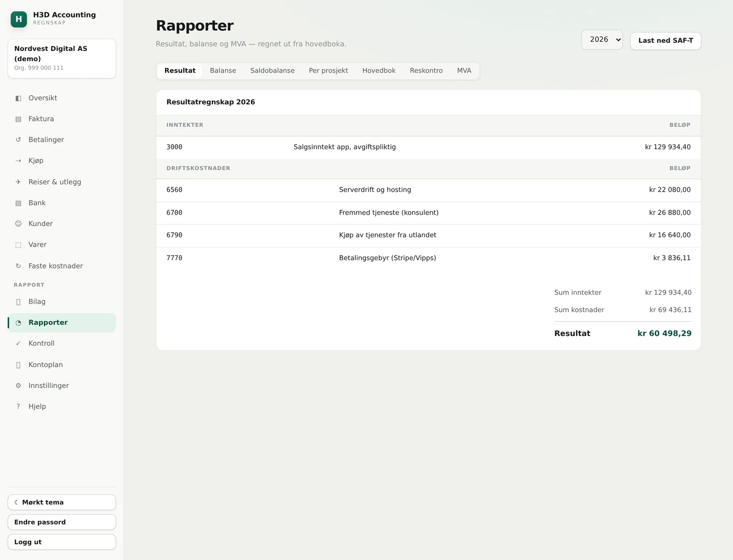Click the Resultatregnskap 2026 heading

pos(211,102)
